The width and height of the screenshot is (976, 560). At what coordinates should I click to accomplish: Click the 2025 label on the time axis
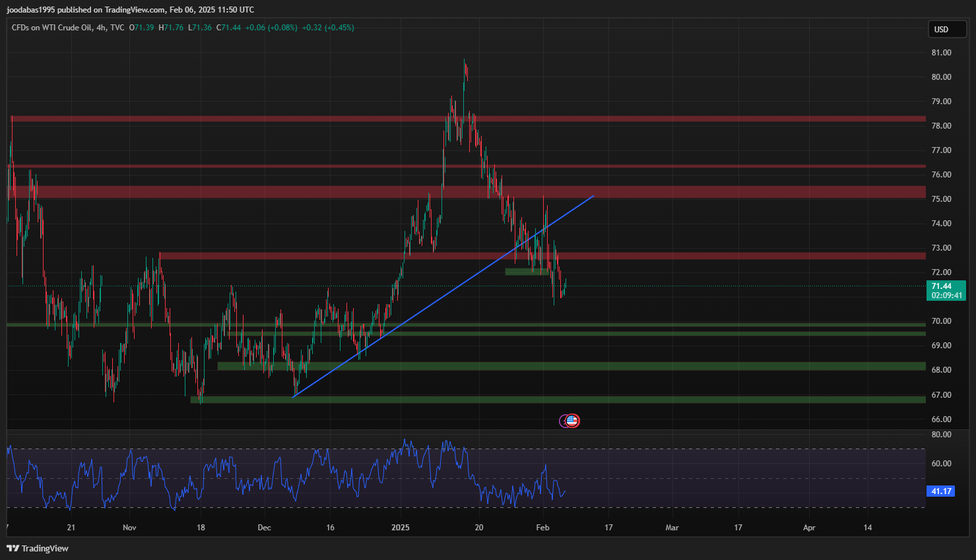[401, 528]
